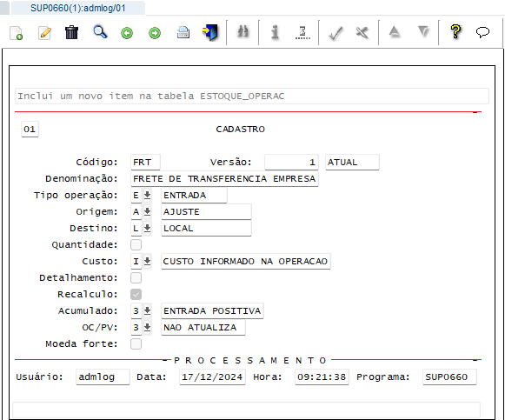Screen dimensions: 505x420
Task: Click the Hora field 09:21:38
Action: coord(322,377)
